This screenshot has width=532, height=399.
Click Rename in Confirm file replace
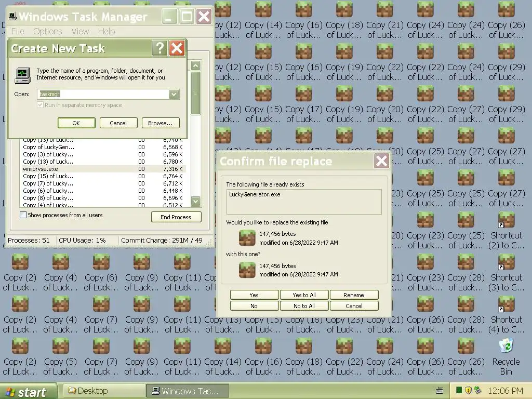354,295
